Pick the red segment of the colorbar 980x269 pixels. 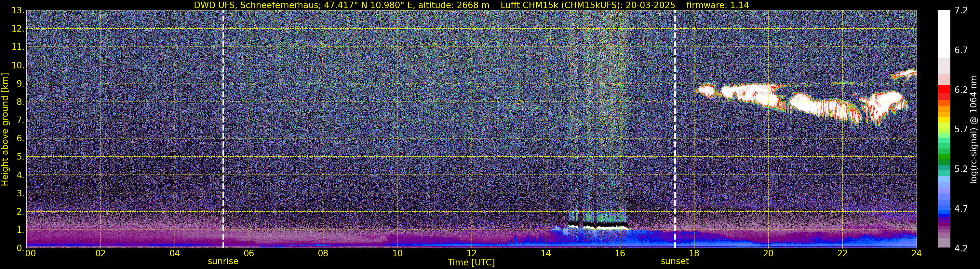click(x=944, y=89)
